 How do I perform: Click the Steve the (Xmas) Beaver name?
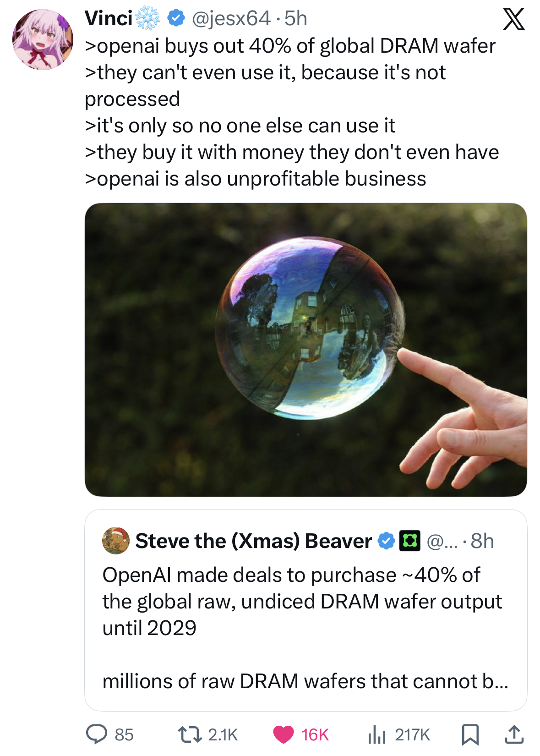pyautogui.click(x=253, y=541)
